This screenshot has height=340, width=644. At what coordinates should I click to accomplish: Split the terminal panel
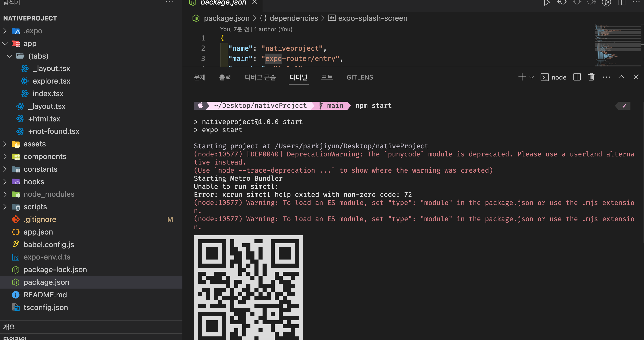pos(577,77)
